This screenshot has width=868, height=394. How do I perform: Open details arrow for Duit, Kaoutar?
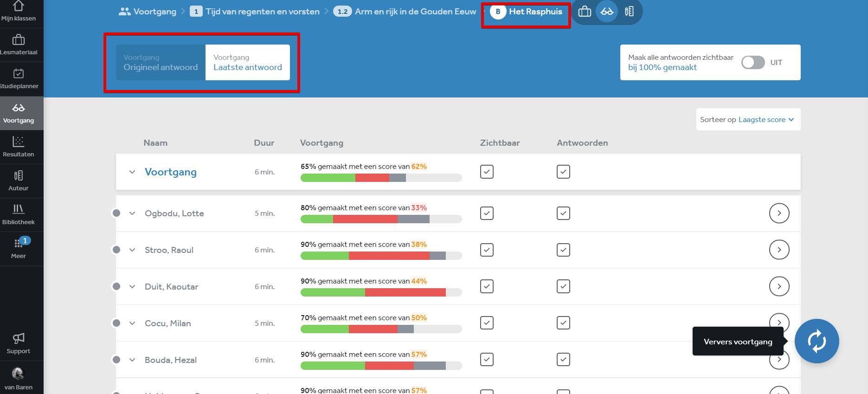point(779,286)
